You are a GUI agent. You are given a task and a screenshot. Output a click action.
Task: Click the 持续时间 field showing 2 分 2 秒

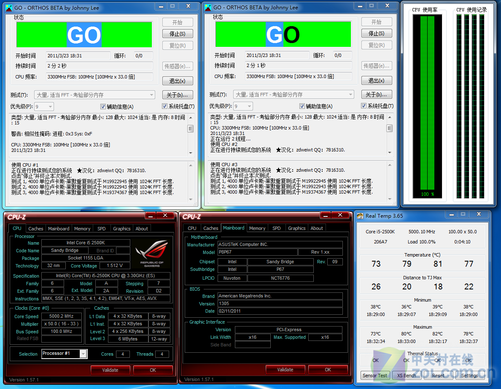pyautogui.click(x=99, y=66)
